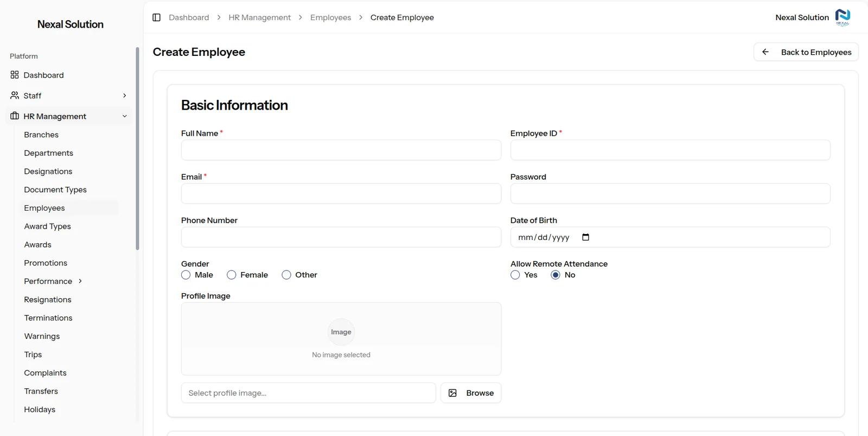This screenshot has width=868, height=436.
Task: Go to Dashboard breadcrumb link
Action: tap(189, 17)
